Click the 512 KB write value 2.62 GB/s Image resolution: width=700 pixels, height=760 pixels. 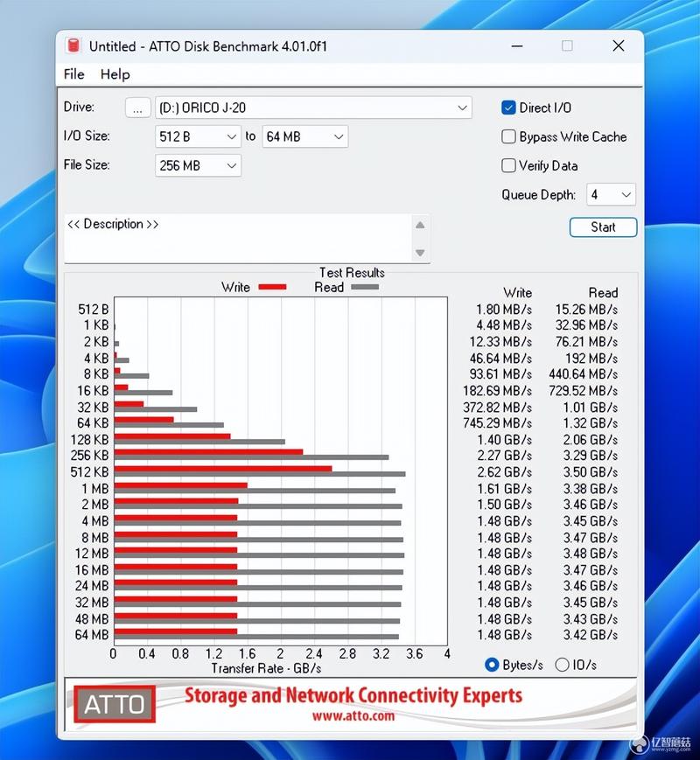coord(505,472)
